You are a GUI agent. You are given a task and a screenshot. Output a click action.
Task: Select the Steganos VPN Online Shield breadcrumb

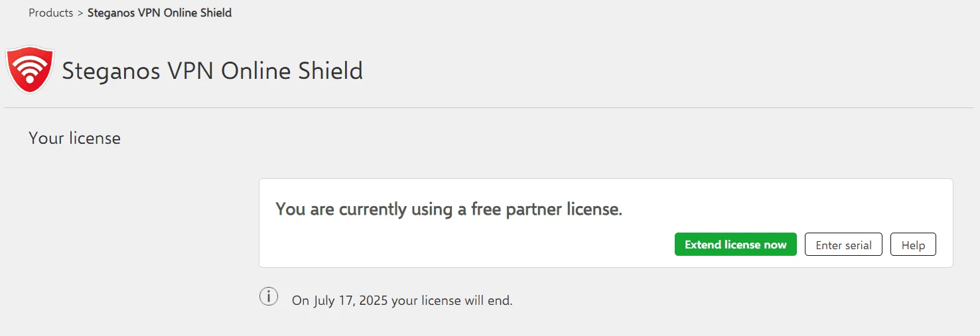(x=160, y=13)
